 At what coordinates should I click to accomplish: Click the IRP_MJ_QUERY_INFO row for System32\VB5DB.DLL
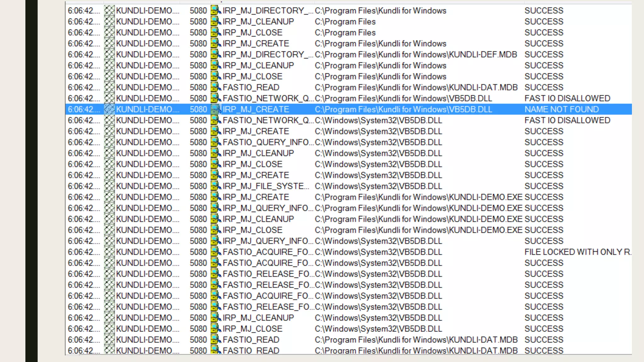[x=267, y=241]
